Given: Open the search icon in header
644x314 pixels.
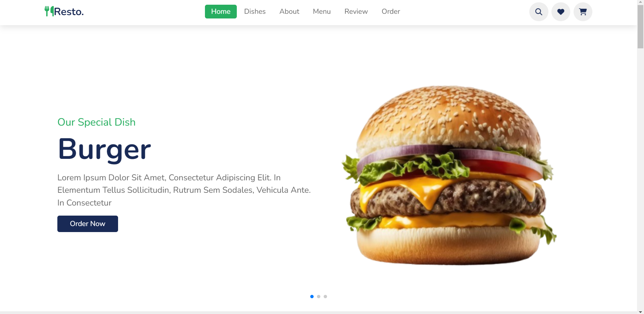Looking at the screenshot, I should point(539,12).
